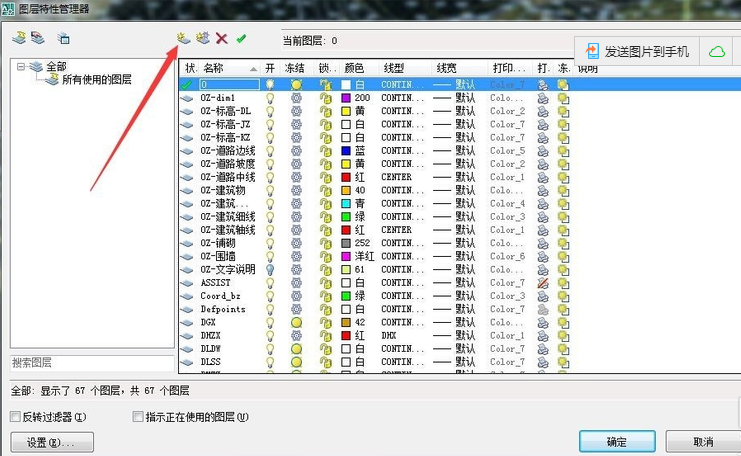This screenshot has height=456, width=741.
Task: Enable the 反转过滤器 checkbox
Action: [x=15, y=417]
